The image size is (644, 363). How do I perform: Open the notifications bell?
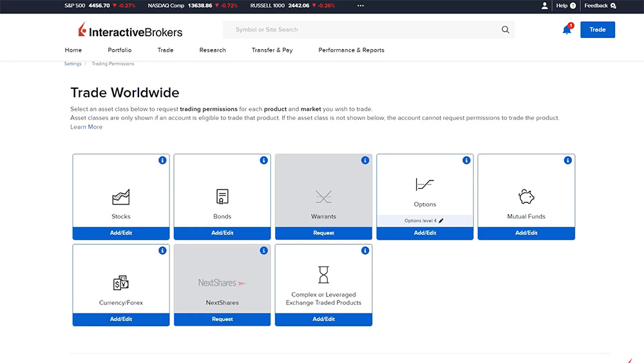(x=567, y=30)
